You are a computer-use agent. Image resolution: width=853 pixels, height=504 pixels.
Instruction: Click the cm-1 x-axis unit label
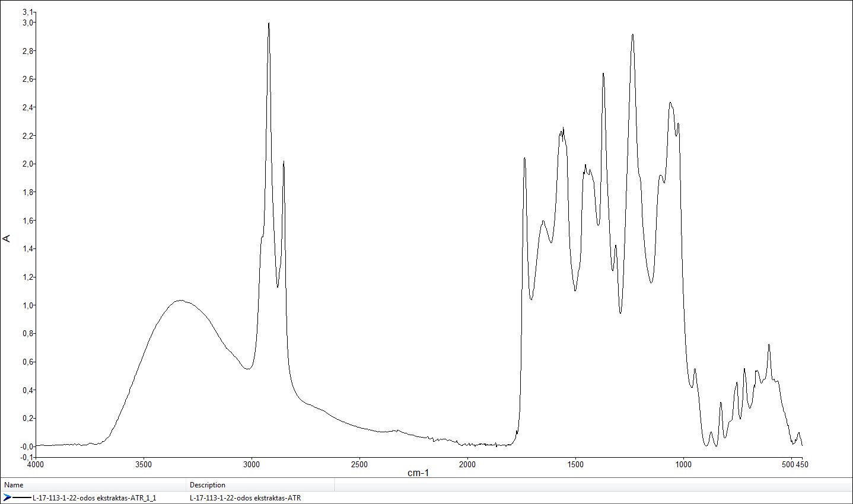(418, 473)
